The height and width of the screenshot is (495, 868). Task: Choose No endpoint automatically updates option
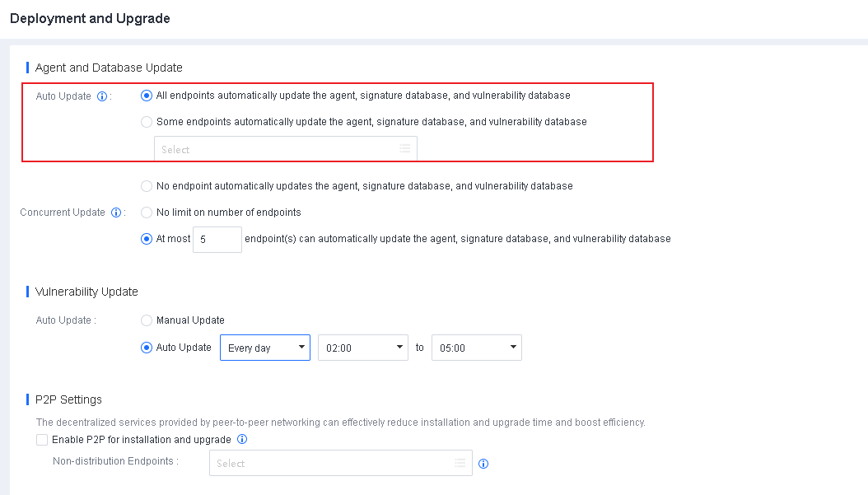147,186
